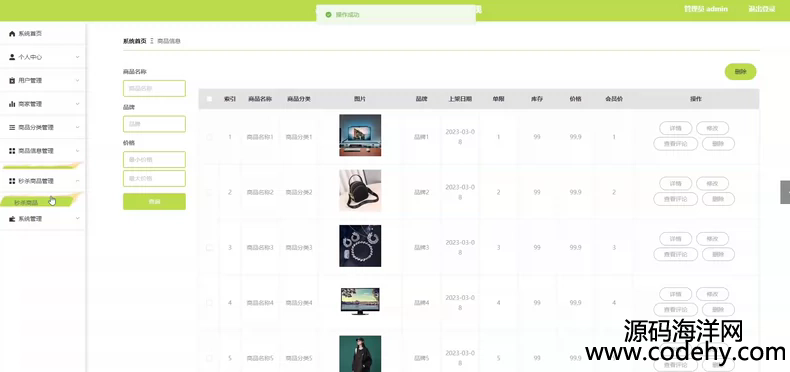Click the 用户管理 clipboard icon
This screenshot has height=372, width=790.
point(12,81)
